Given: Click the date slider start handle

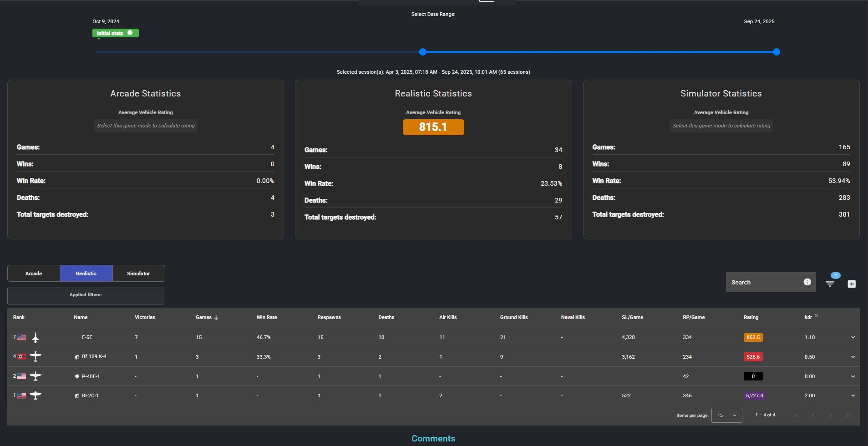Looking at the screenshot, I should [423, 52].
